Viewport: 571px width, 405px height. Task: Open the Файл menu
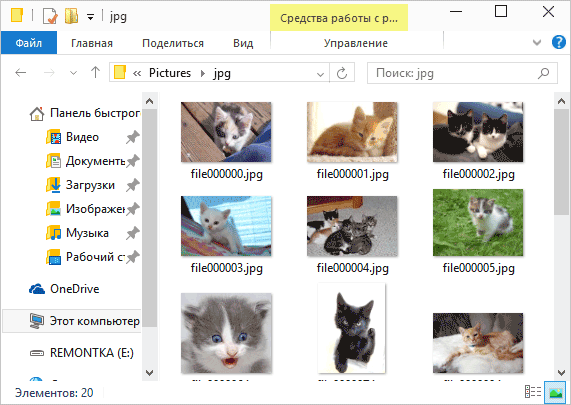click(x=29, y=43)
